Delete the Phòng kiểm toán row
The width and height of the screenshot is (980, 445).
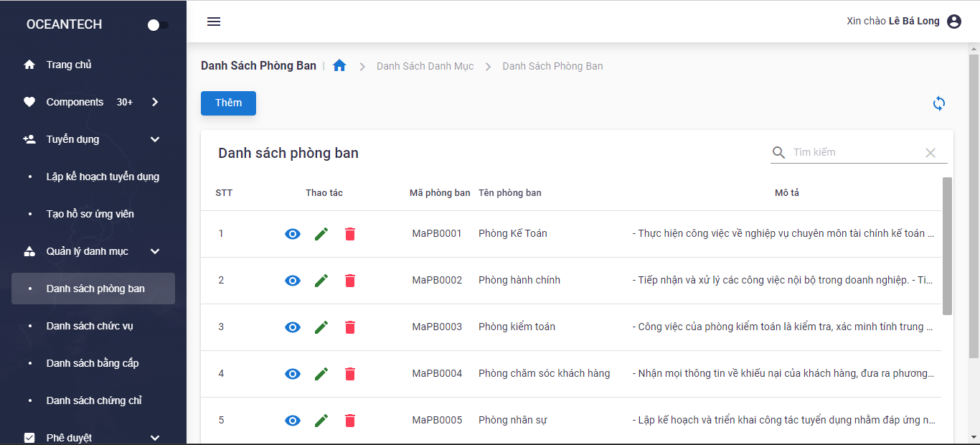(x=350, y=327)
